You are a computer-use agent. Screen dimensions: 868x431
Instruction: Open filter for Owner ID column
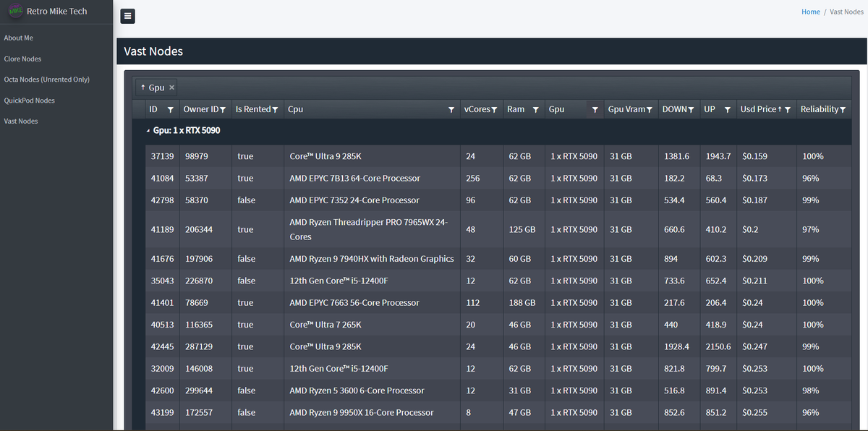pyautogui.click(x=224, y=110)
